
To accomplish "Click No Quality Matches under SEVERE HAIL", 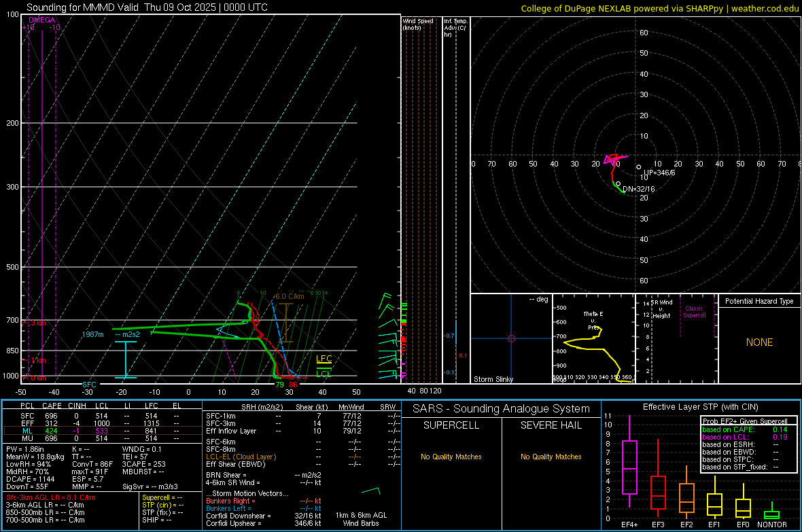I will [x=551, y=457].
